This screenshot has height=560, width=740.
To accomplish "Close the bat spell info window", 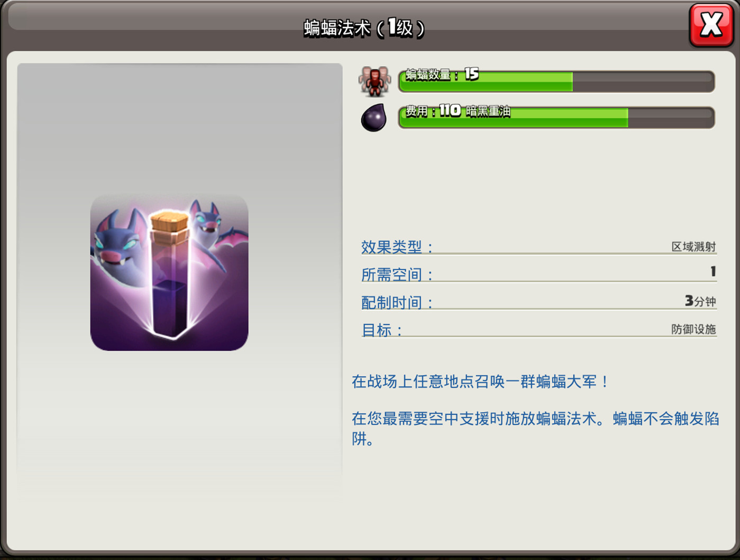I will 711,25.
